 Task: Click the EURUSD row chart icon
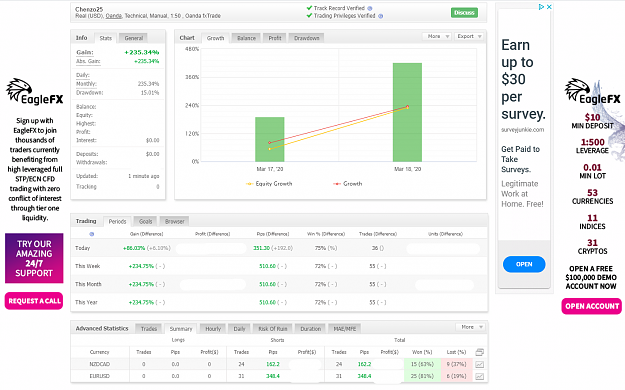pyautogui.click(x=480, y=376)
